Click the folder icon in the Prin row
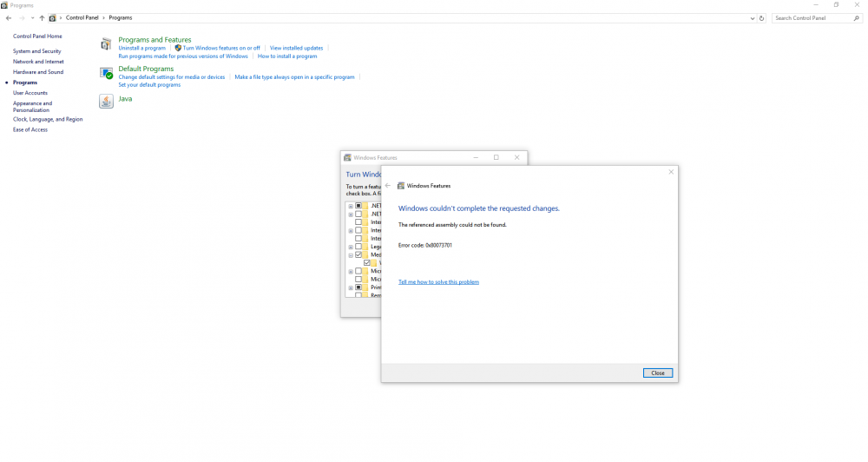The height and width of the screenshot is (462, 868). (365, 287)
